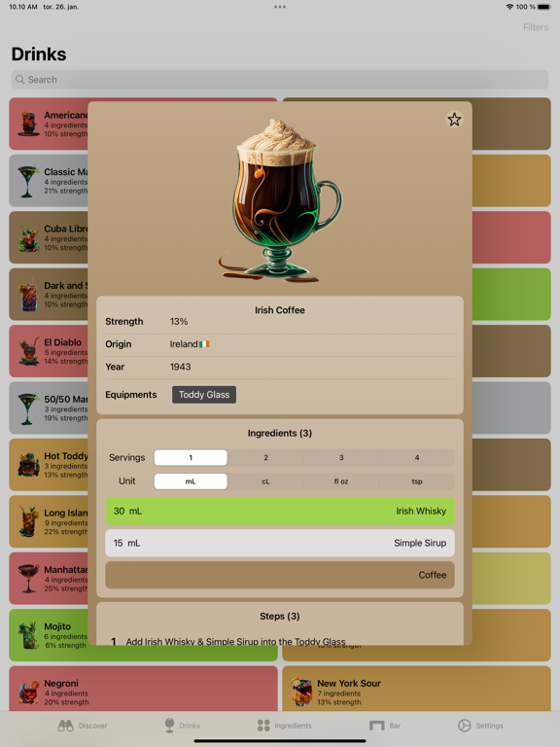560x747 pixels.
Task: Check the Wi-Fi status icon
Action: coord(509,7)
